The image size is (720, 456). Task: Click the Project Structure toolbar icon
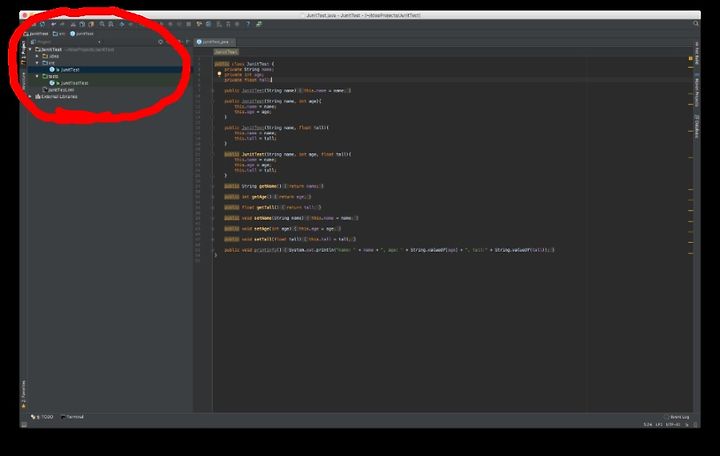coord(208,24)
